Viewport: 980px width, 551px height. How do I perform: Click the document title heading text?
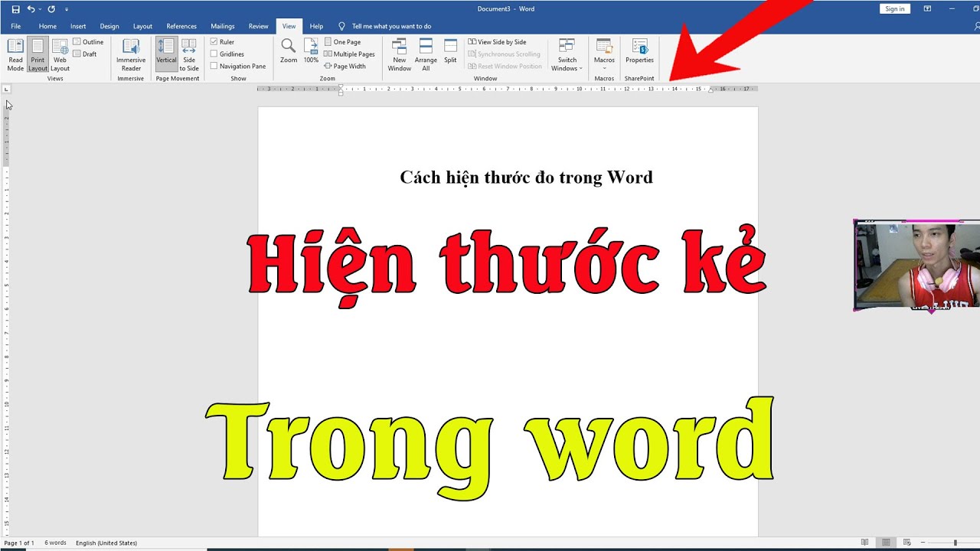tap(526, 178)
